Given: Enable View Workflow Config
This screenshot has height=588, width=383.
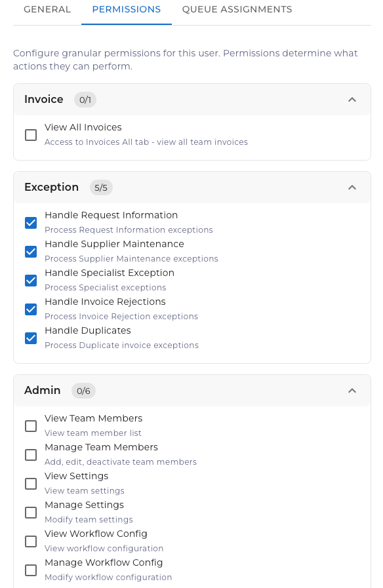Looking at the screenshot, I should pyautogui.click(x=30, y=541).
